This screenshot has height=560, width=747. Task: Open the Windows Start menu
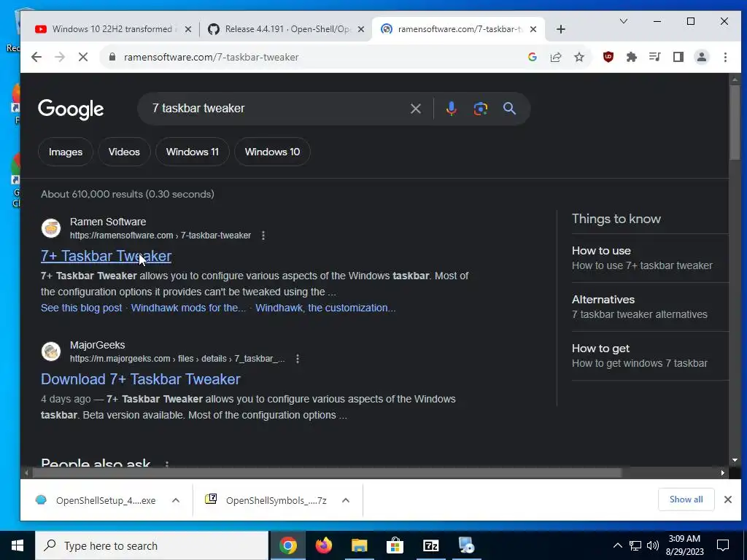(18, 545)
